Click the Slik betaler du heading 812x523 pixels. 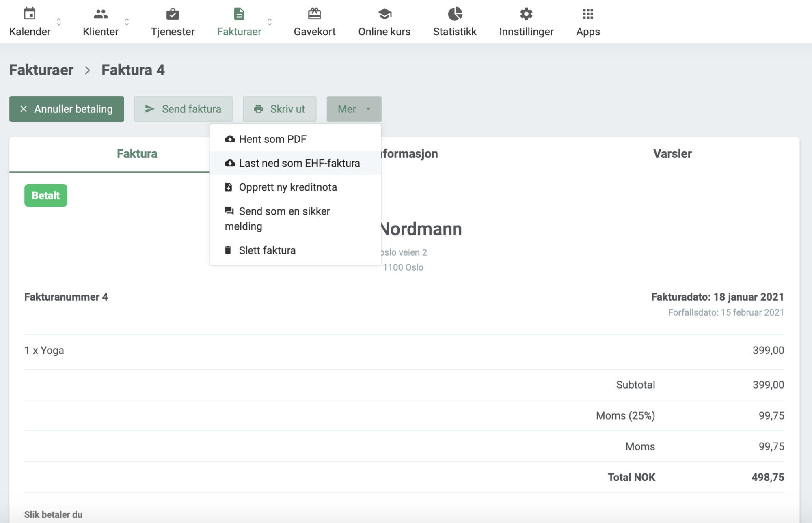(53, 514)
